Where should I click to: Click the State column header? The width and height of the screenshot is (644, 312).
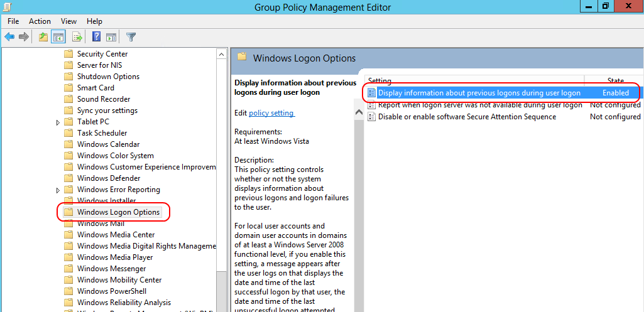tap(615, 80)
